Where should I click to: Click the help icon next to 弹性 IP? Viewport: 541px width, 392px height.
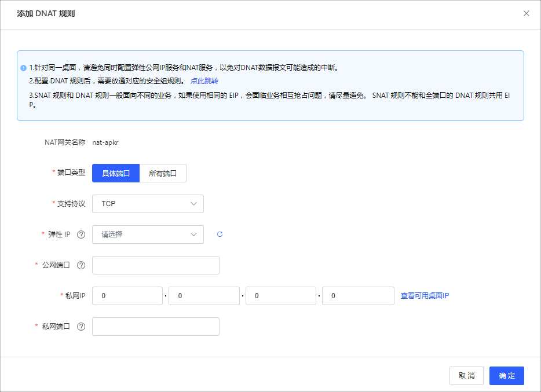click(x=81, y=235)
